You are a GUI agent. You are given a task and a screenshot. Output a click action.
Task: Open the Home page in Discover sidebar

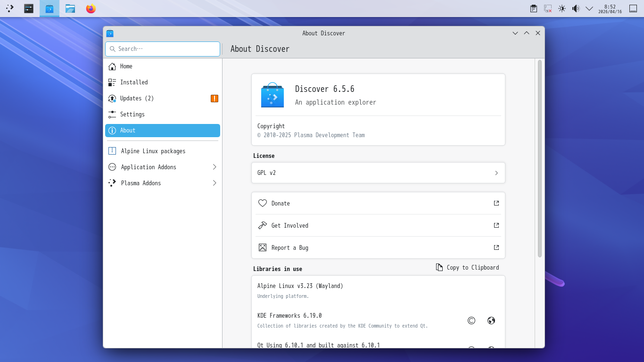(x=163, y=66)
